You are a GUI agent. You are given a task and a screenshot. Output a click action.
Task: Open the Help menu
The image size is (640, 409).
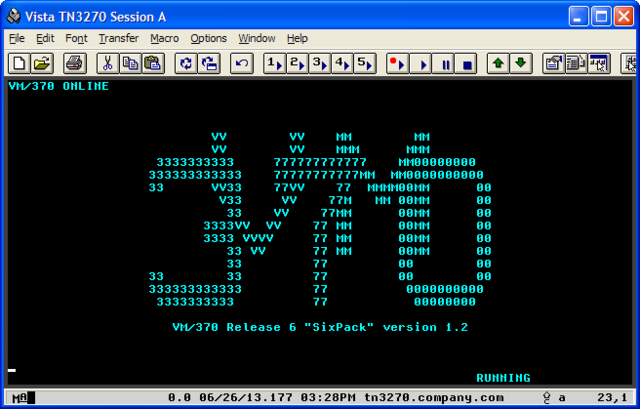[297, 38]
